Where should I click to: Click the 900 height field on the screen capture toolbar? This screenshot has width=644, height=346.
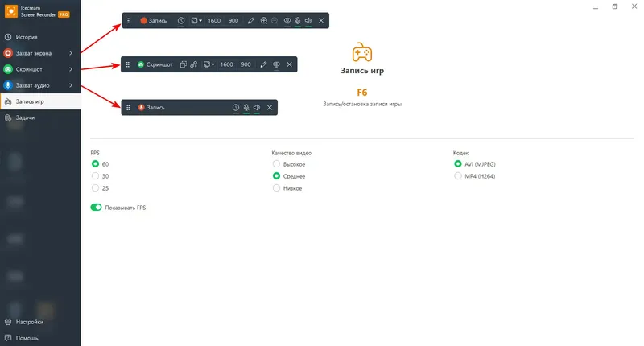coord(233,21)
